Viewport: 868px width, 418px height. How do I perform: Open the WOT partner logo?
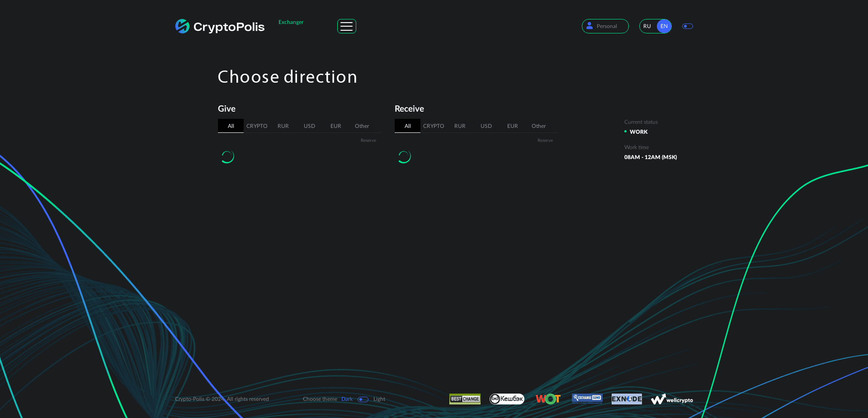(x=548, y=399)
